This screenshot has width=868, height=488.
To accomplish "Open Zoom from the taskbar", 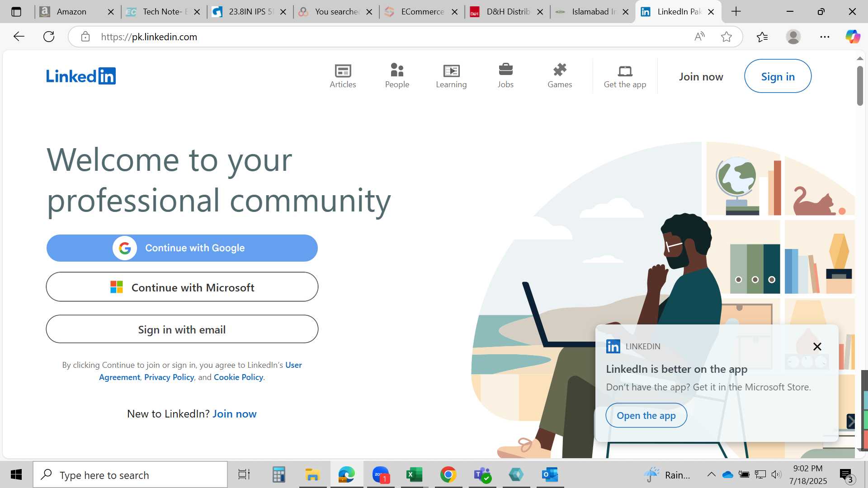I will click(381, 475).
